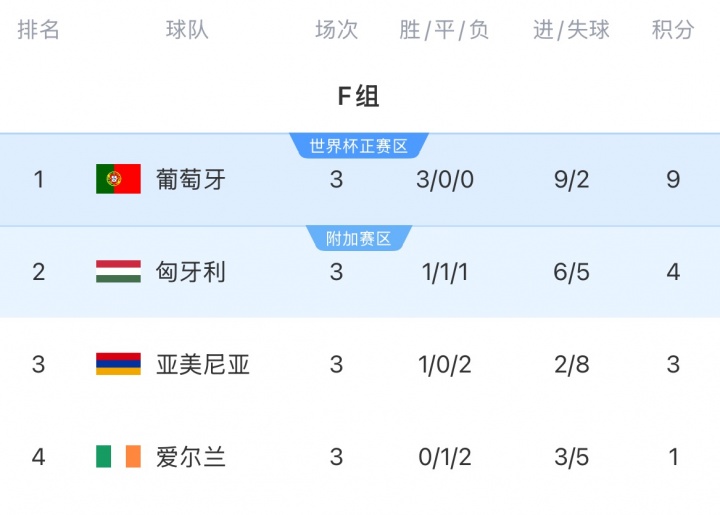Click the 世界杯正赛区 badge
720x515 pixels.
359,146
